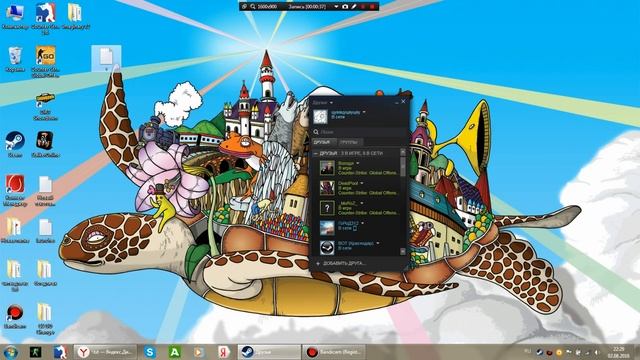Open the Bandicam desktop shortcut

[15, 316]
